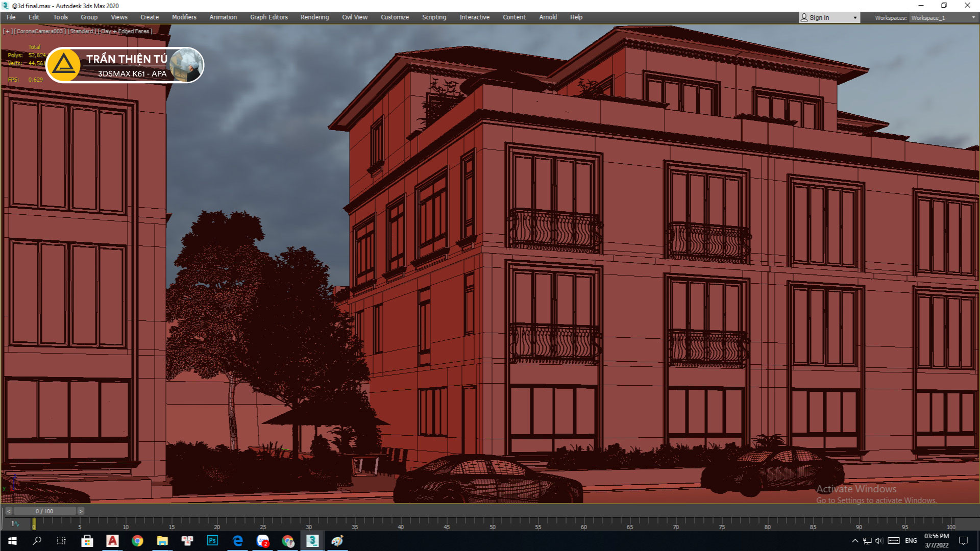This screenshot has height=551, width=980.
Task: Step time slider to next frame
Action: tap(81, 511)
